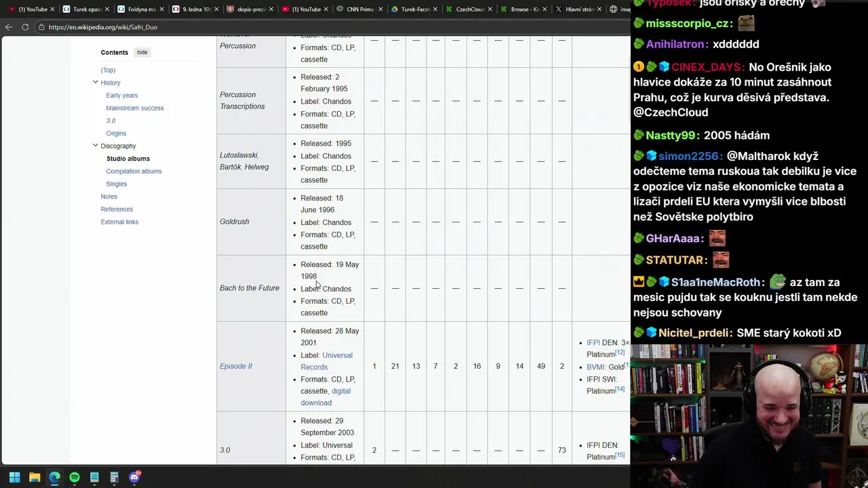Collapse the History section chevron
The image size is (868, 488).
tap(95, 82)
